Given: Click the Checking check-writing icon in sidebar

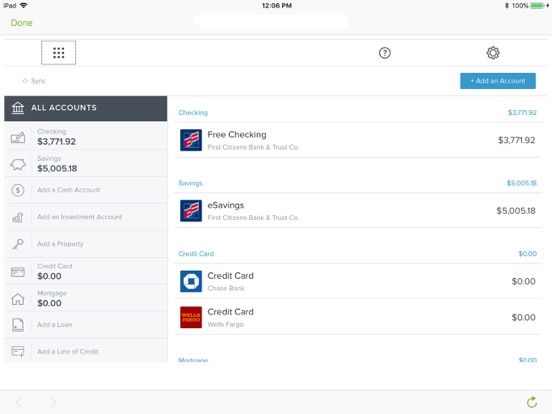Looking at the screenshot, I should tap(18, 137).
